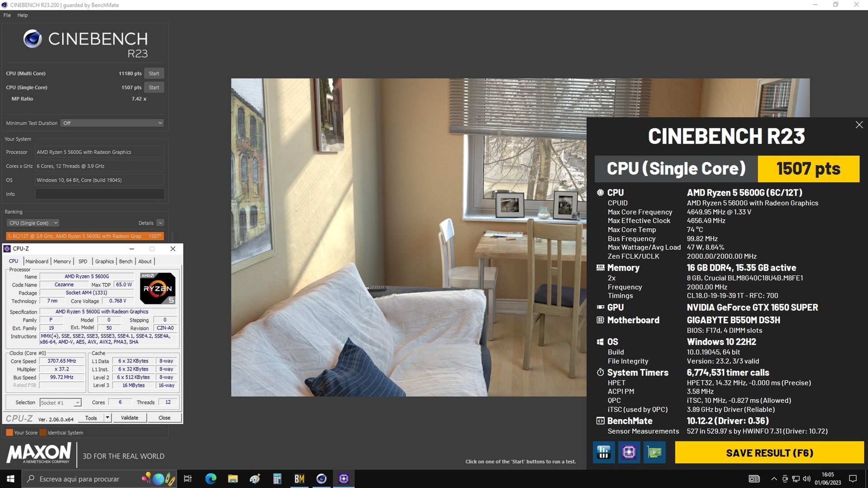Screen dimensions: 868x488
Task: Click Processor field AMD Ryzen 5 5600G
Action: click(x=99, y=152)
